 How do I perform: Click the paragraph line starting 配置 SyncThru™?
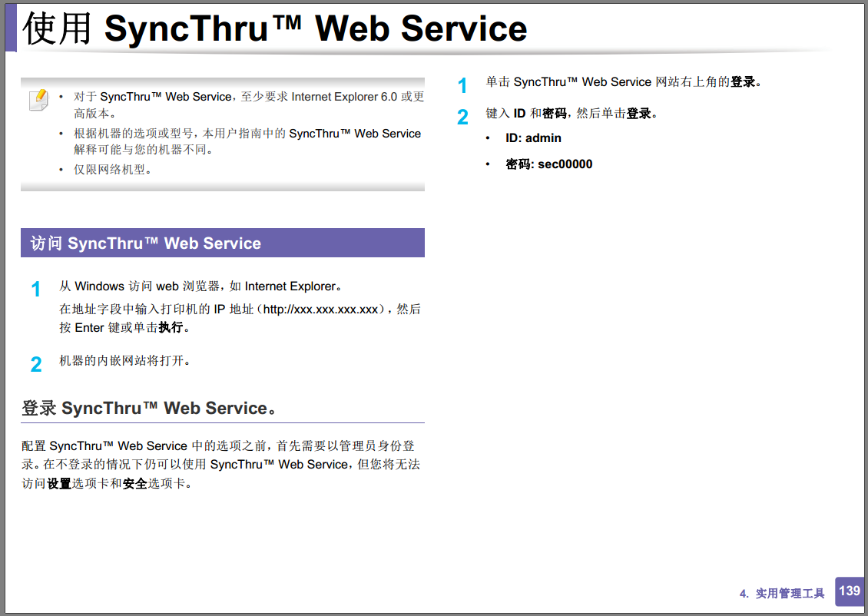[218, 446]
